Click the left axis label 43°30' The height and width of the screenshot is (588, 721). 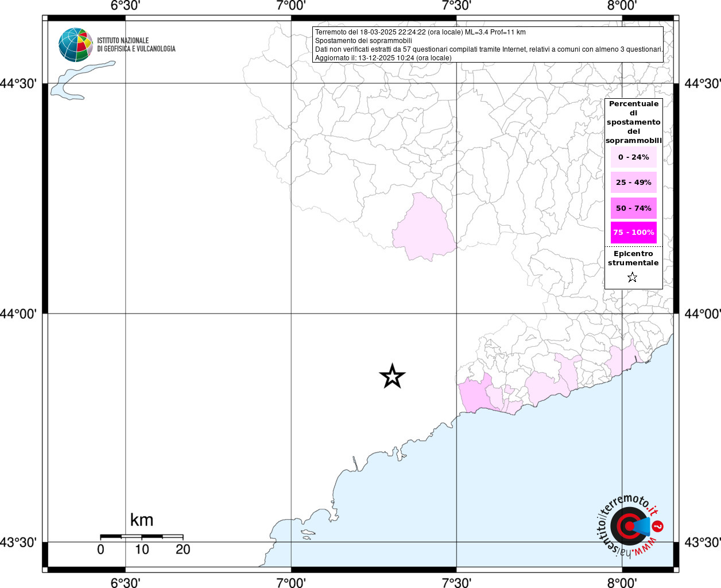pyautogui.click(x=19, y=543)
